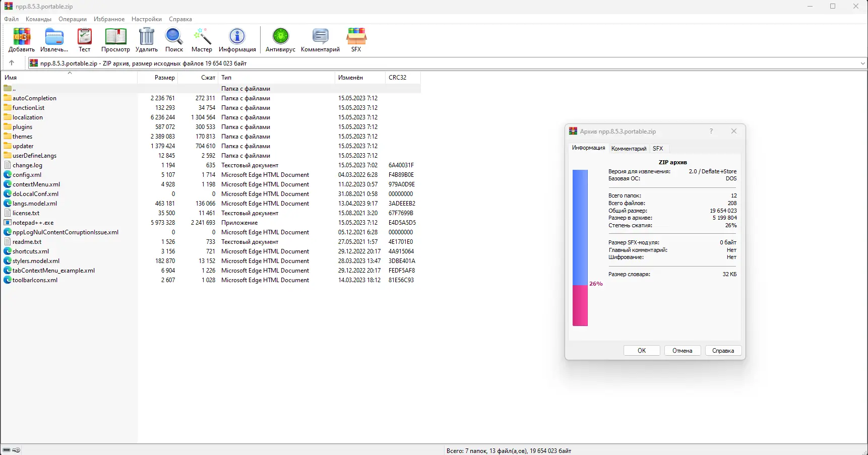Select the functionList folder icon
Screen dimensions: 868x455
[x=8, y=107]
